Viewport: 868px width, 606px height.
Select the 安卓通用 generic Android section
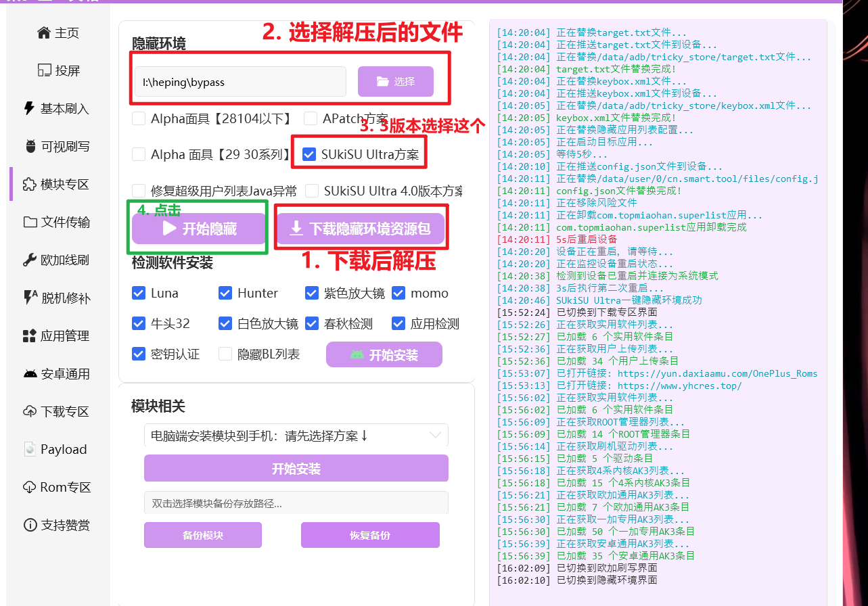click(x=58, y=373)
